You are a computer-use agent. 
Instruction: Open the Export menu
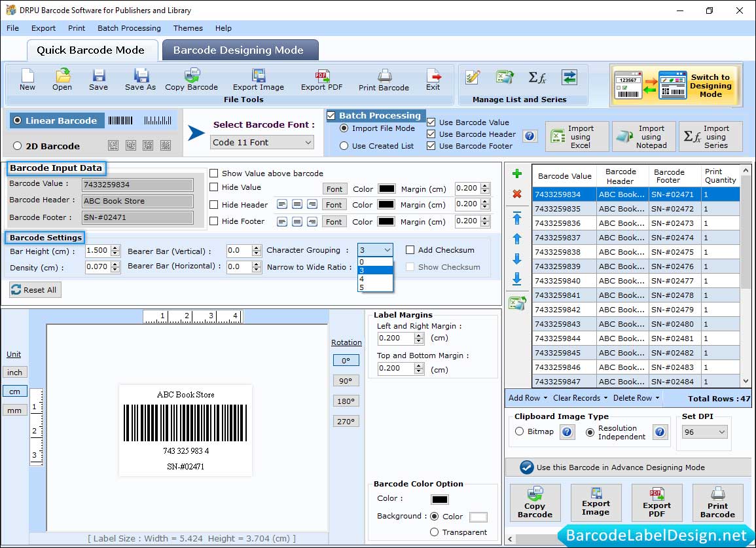(x=43, y=28)
